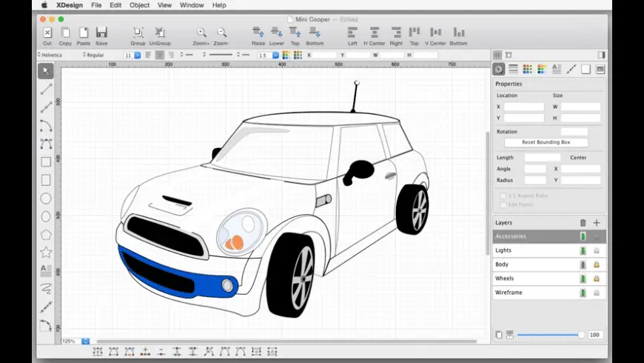Image resolution: width=644 pixels, height=363 pixels.
Task: Click the Length input field
Action: coord(543,158)
